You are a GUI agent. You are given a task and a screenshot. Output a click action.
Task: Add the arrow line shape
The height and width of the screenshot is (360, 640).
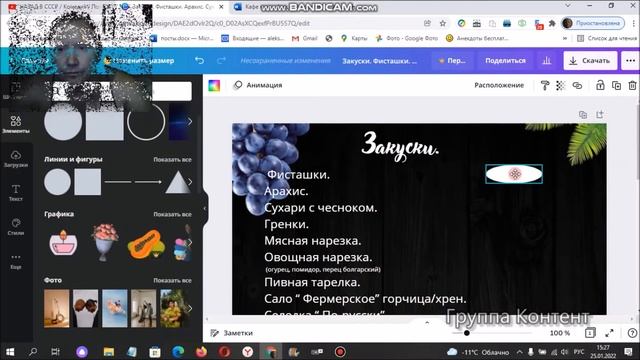(x=148, y=182)
